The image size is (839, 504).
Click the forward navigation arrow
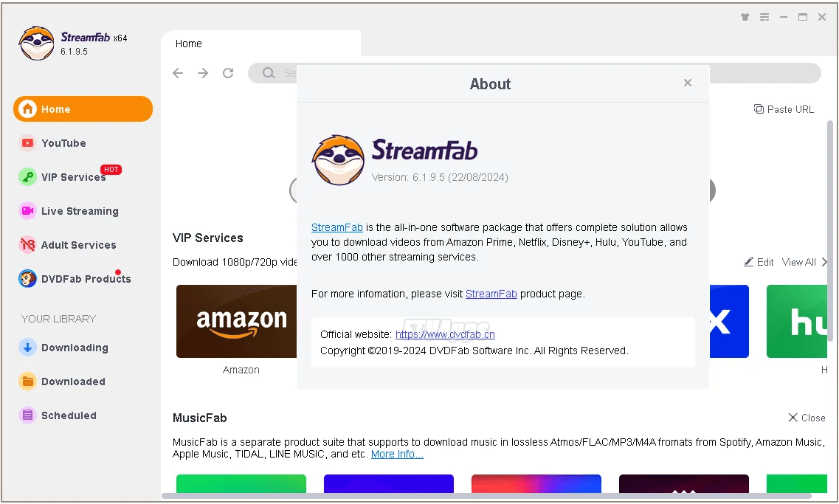[x=203, y=73]
